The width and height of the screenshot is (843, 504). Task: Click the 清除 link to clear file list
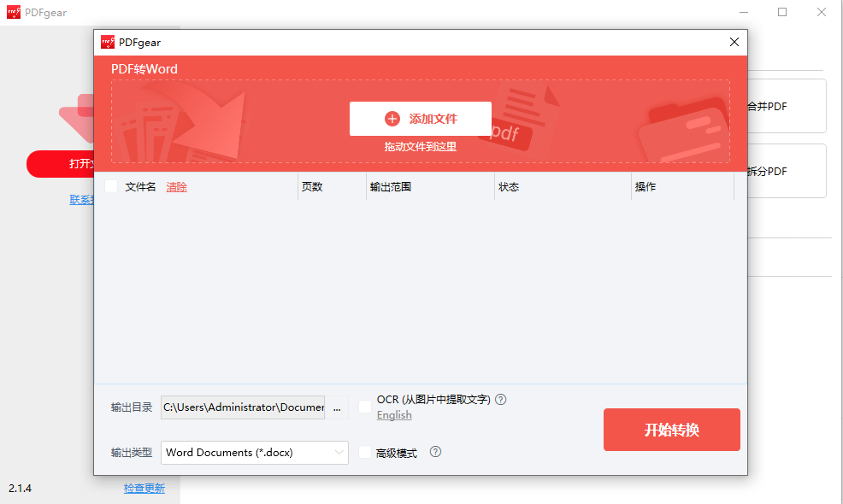click(x=176, y=186)
